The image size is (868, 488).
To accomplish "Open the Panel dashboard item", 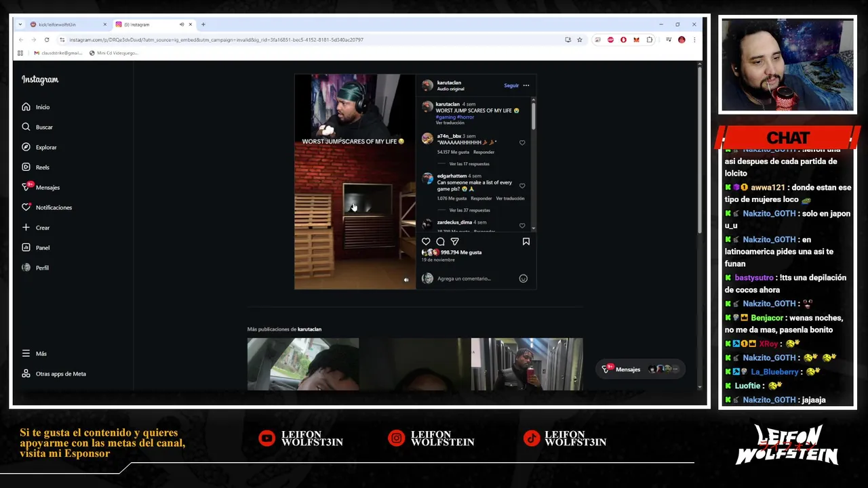I will click(x=35, y=247).
